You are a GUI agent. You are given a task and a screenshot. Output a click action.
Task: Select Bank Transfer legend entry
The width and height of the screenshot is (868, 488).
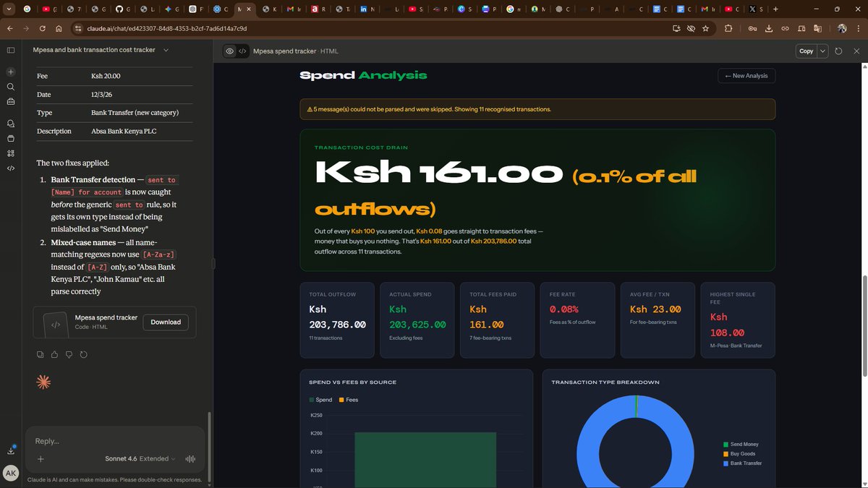742,463
